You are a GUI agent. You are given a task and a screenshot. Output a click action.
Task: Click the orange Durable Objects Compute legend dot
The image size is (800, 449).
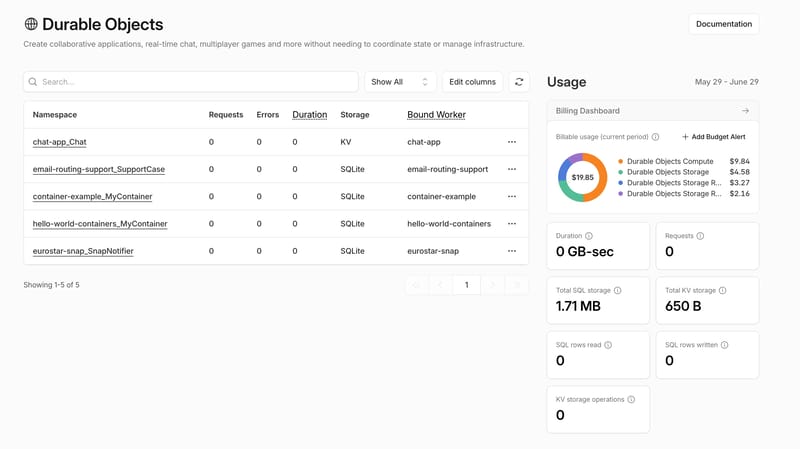tap(620, 161)
